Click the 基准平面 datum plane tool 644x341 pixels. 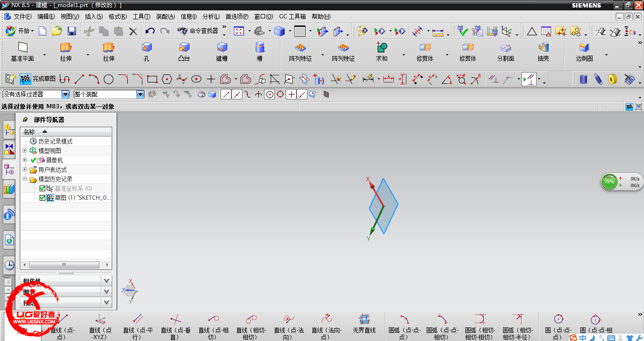coord(23,52)
